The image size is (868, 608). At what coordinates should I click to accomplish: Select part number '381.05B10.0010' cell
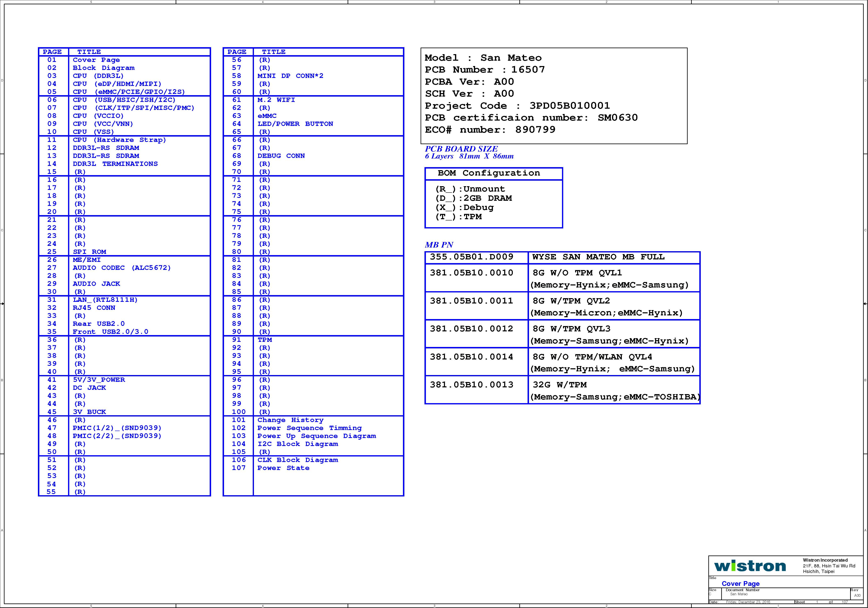click(476, 278)
